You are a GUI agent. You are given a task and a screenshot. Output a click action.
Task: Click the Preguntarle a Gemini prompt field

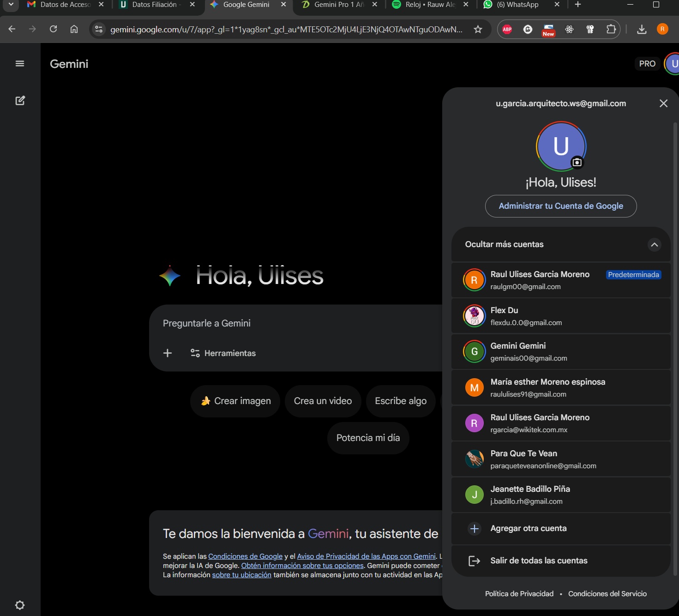[295, 323]
